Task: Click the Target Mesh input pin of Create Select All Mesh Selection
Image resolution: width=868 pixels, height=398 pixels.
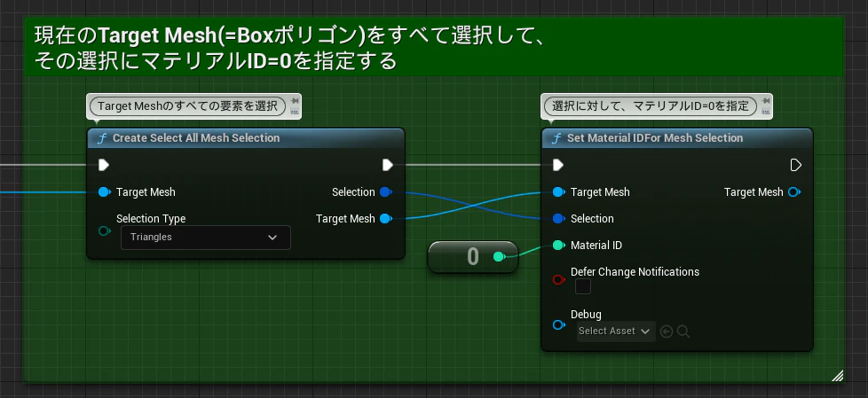Action: click(104, 191)
